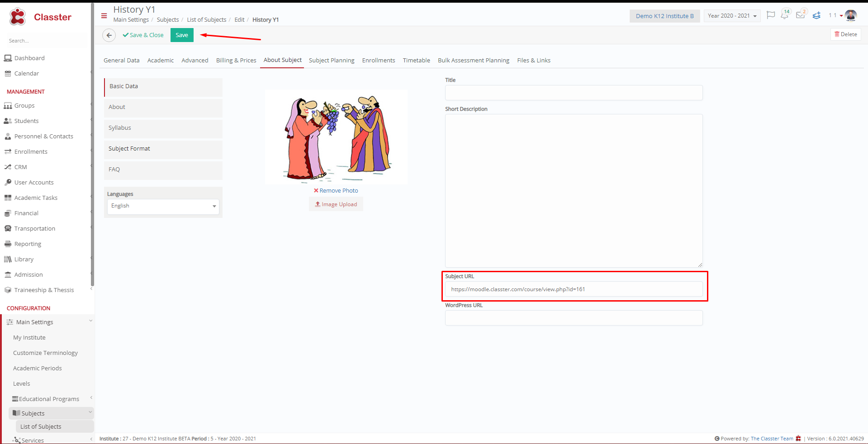
Task: Open dropdown caret next to user avatar
Action: (x=841, y=16)
